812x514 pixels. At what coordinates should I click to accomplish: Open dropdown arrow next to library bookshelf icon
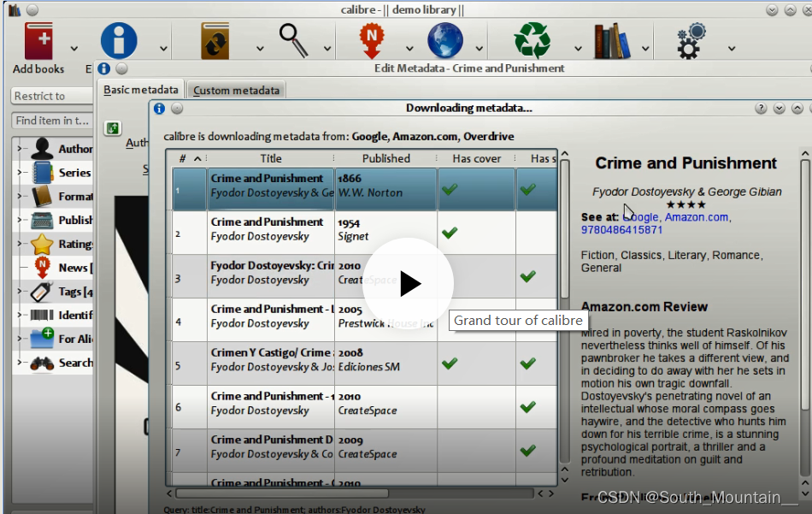pos(645,49)
